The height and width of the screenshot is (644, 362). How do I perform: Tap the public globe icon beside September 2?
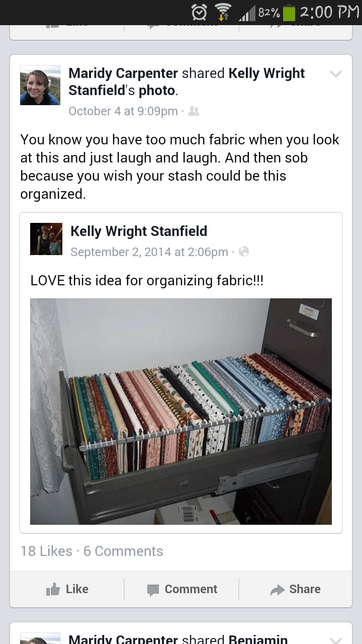coord(244,252)
